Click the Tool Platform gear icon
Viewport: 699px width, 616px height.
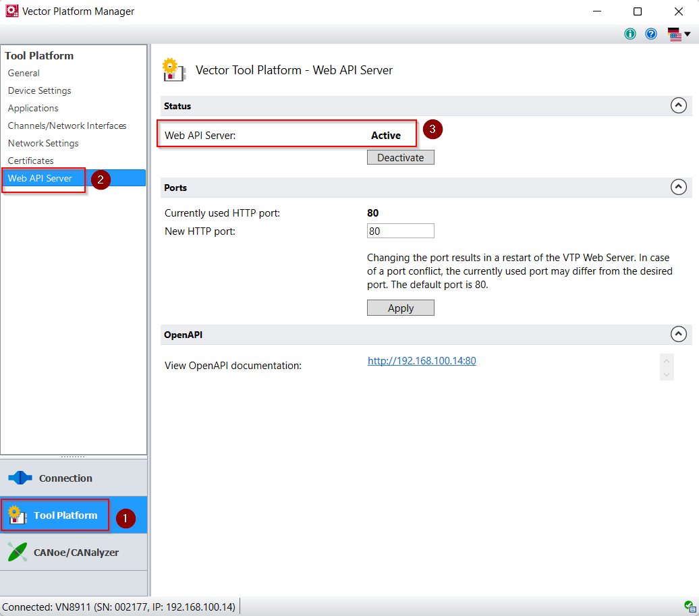click(x=17, y=516)
